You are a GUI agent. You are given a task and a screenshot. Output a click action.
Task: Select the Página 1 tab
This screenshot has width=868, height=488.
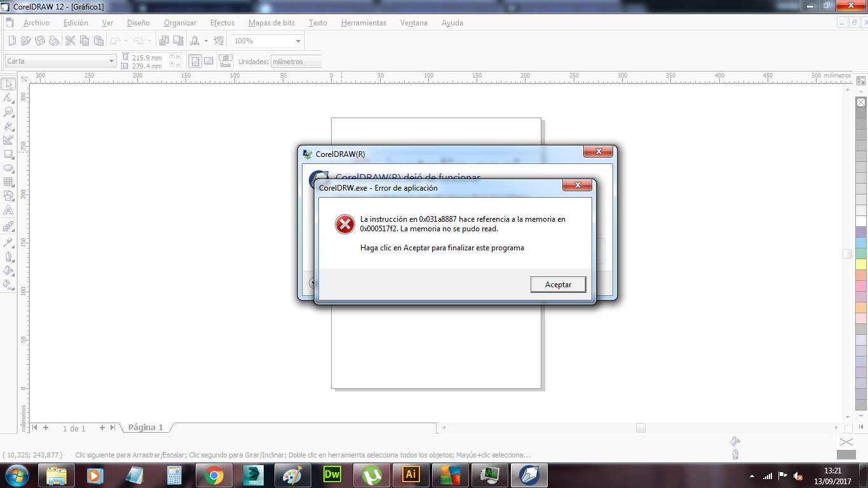click(x=146, y=428)
